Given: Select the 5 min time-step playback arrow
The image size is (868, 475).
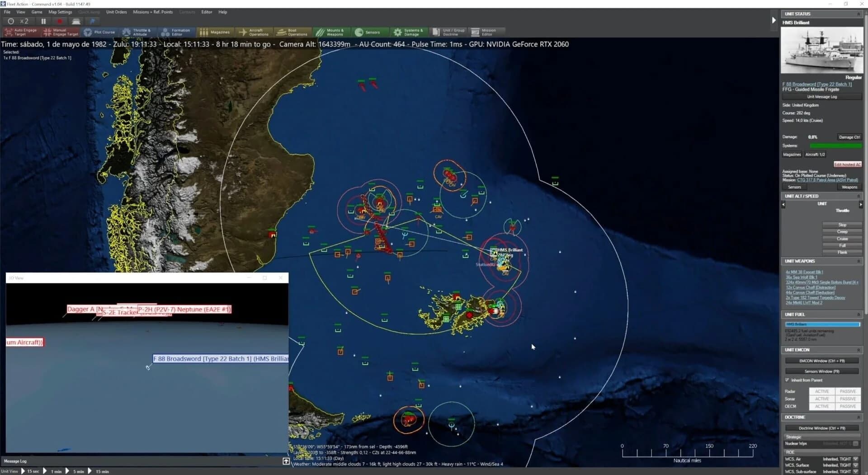Looking at the screenshot, I should point(68,471).
